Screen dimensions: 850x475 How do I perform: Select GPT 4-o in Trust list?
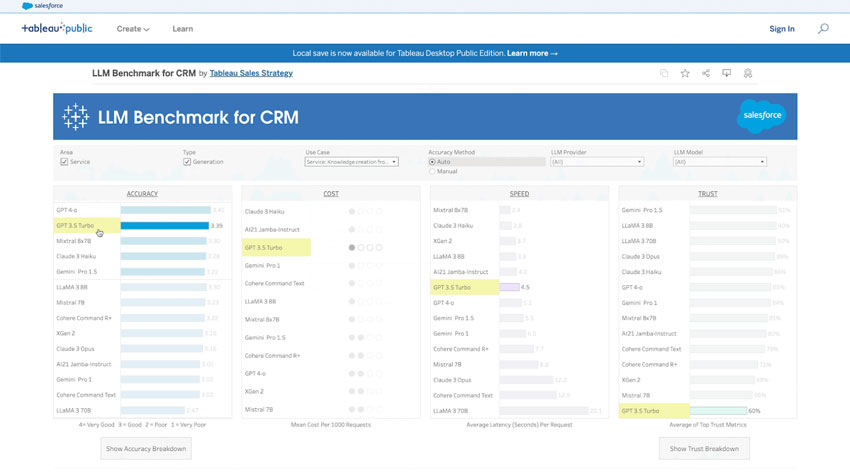coord(632,287)
